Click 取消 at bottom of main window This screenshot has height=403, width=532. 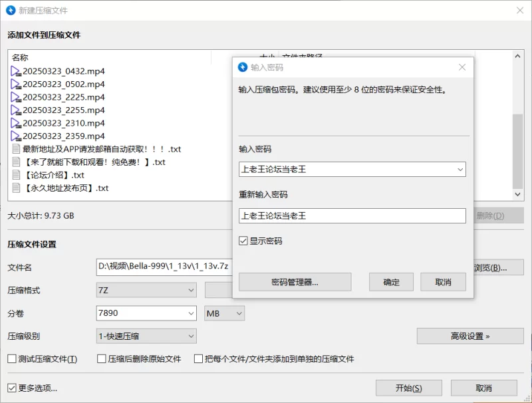pos(484,388)
